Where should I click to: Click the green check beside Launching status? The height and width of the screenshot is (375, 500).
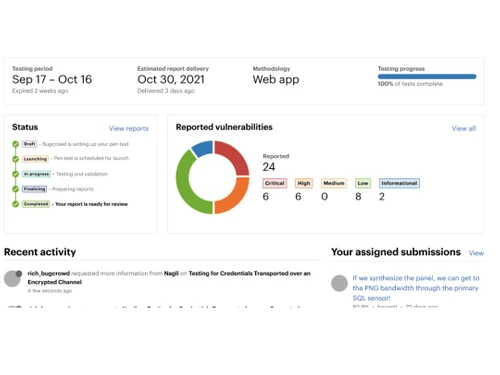pos(15,159)
